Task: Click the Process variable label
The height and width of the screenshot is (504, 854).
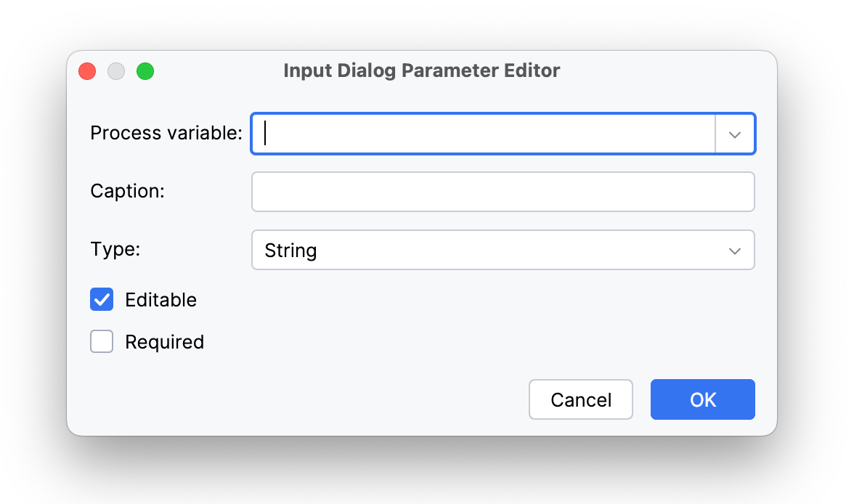Action: (166, 133)
